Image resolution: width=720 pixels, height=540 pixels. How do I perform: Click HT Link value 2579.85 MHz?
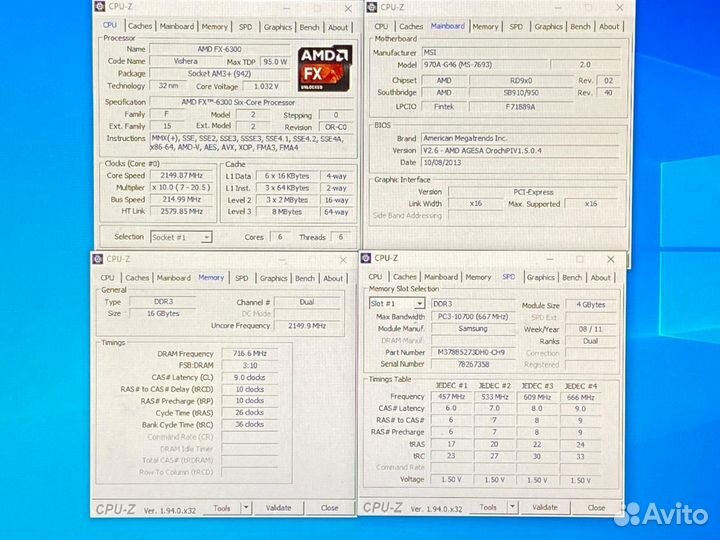182,211
